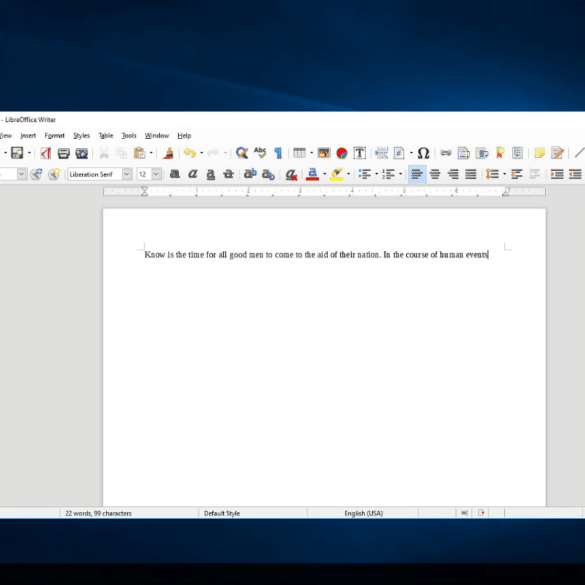Expand the highlighting color dropdown arrow
Viewport: 585px width, 585px height.
(348, 174)
